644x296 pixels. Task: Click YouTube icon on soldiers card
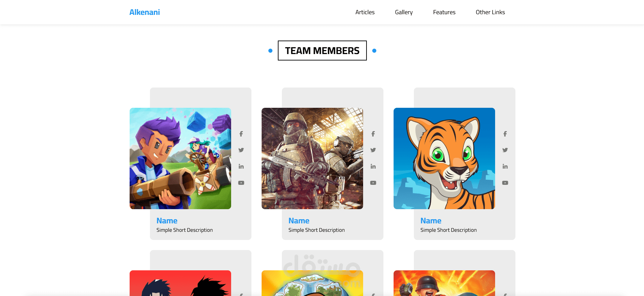tap(373, 183)
